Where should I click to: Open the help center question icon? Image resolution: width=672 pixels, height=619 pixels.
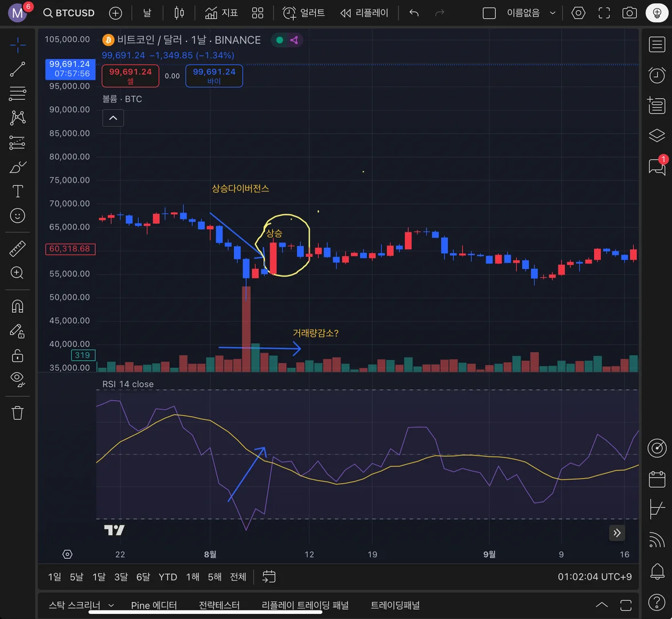[657, 602]
